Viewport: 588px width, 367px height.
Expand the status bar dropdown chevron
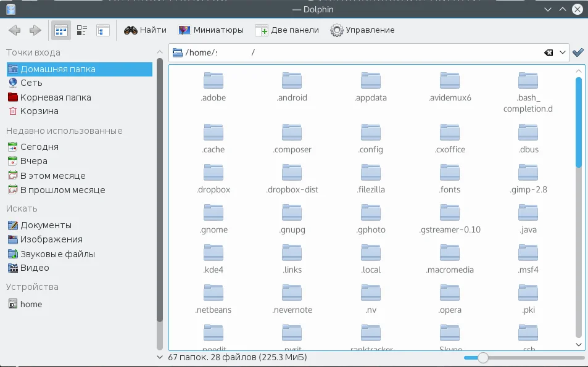tap(160, 357)
